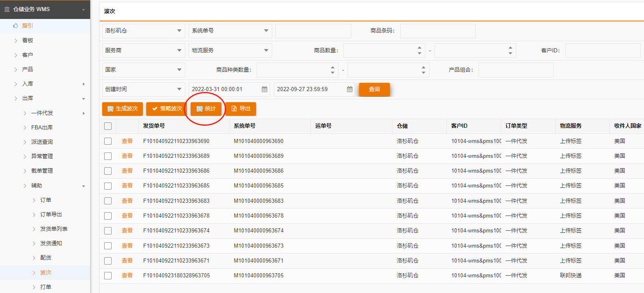Click 查看 for order M101040000963705
Screen dimensions: 644x293
127,275
